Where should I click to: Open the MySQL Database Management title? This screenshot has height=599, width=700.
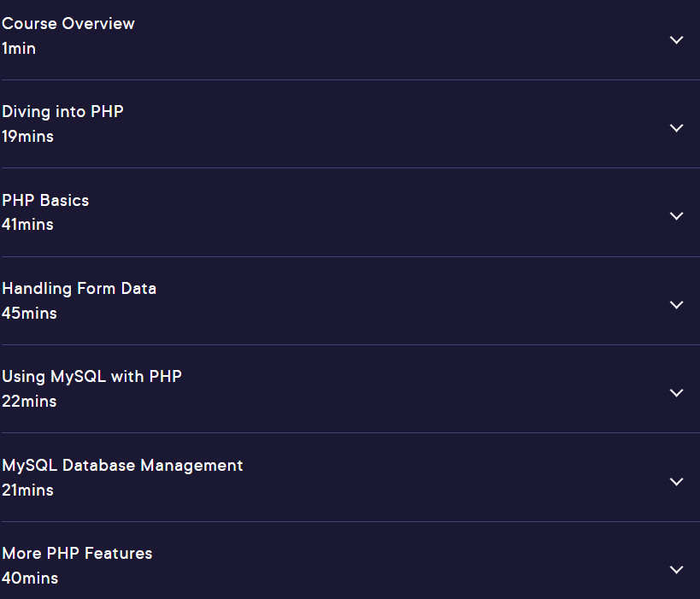(x=122, y=466)
